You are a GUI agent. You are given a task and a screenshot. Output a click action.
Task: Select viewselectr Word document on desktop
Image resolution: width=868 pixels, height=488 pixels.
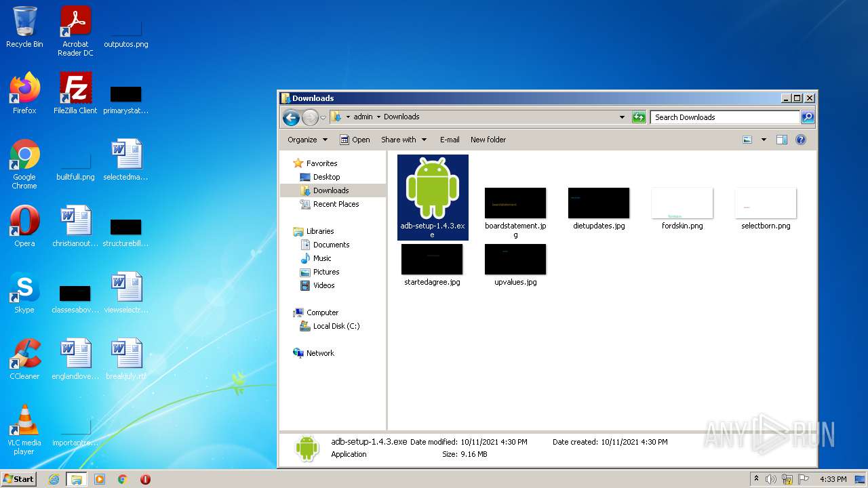[x=126, y=292]
